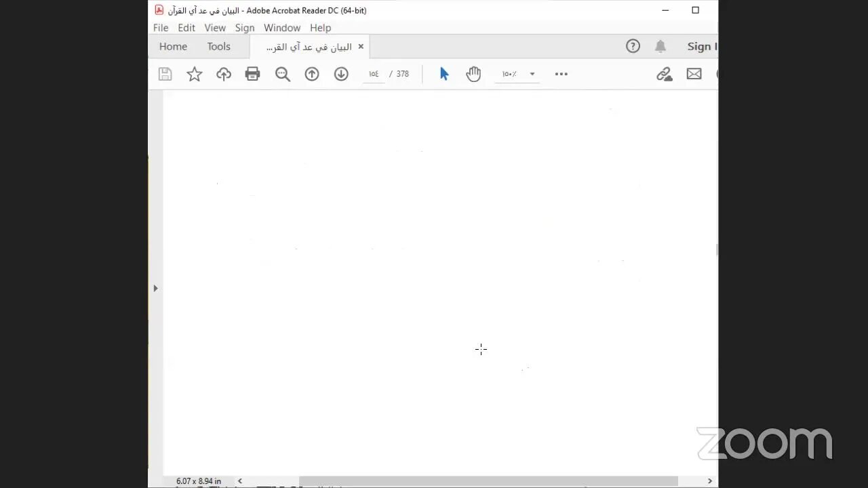View notifications bell
The image size is (868, 488).
pyautogui.click(x=660, y=46)
